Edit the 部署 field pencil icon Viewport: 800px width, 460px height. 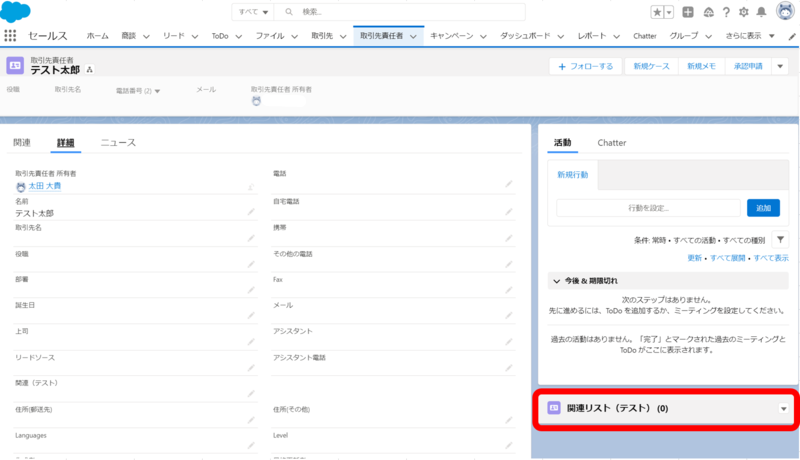click(251, 290)
